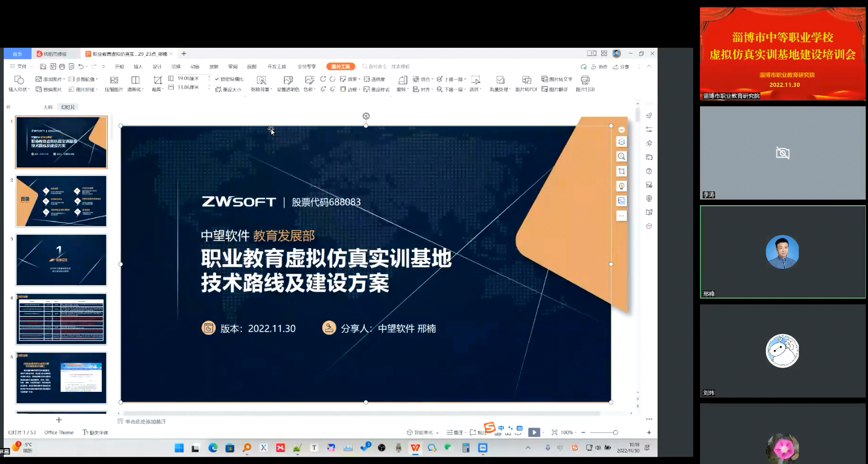Viewport: 868px width, 464px height.
Task: Collapse the ribbon with the up chevron
Action: click(649, 66)
